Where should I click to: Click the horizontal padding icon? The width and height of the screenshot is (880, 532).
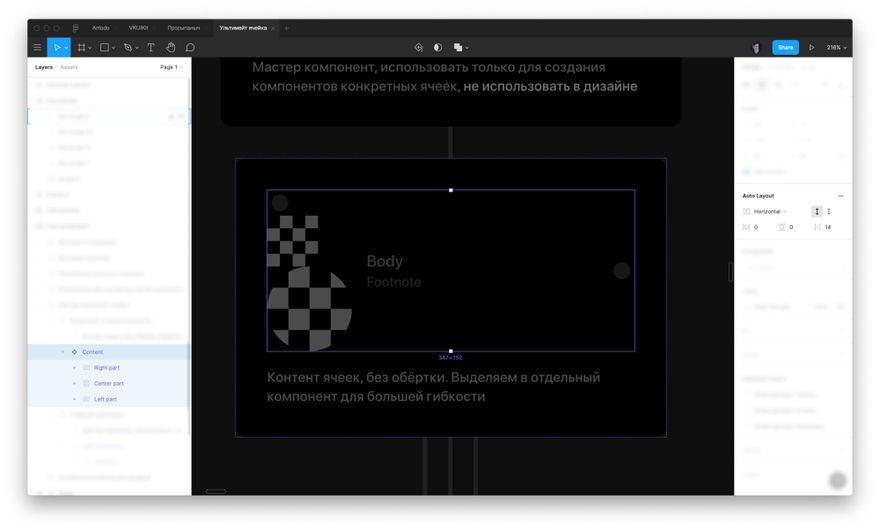pos(746,227)
